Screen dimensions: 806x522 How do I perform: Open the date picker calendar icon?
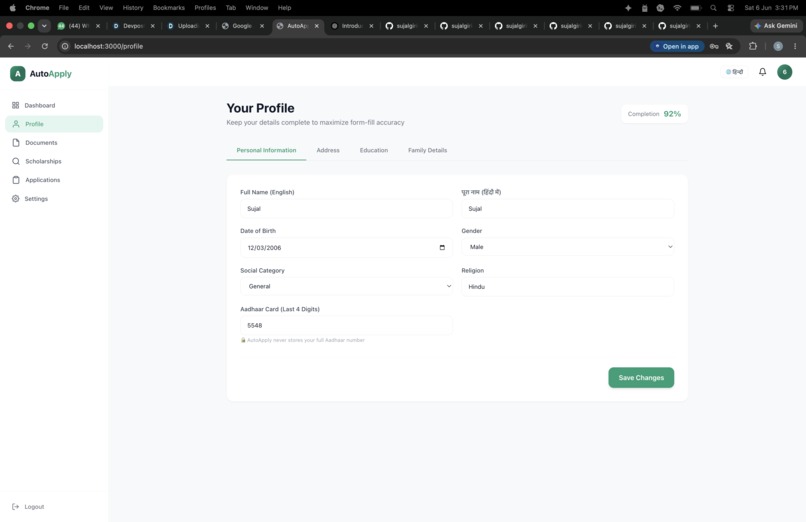[x=442, y=248]
